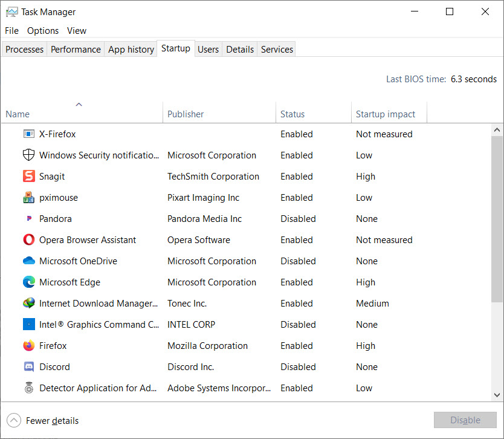Image resolution: width=504 pixels, height=439 pixels.
Task: Select the Discord entry name
Action: coord(54,367)
